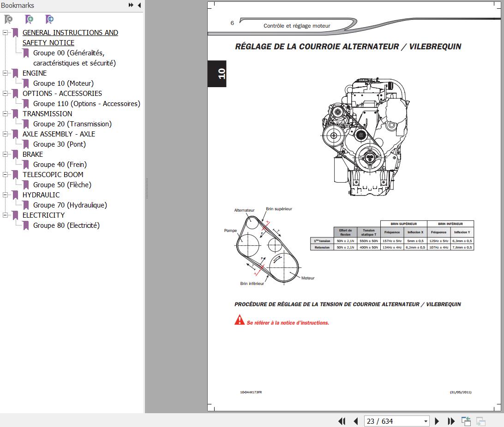Click the 'BRIN SUPÉRIEUR' table header
Screen dimensions: 504x427
coord(404,224)
